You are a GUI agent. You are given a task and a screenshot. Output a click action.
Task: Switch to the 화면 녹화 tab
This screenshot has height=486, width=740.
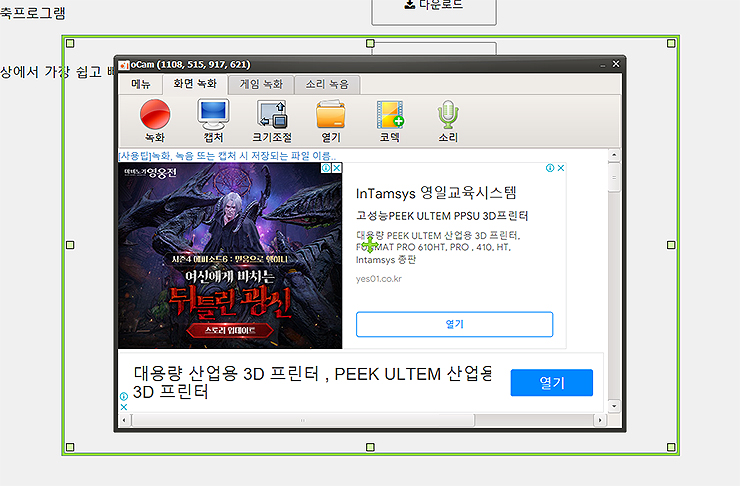pyautogui.click(x=195, y=84)
